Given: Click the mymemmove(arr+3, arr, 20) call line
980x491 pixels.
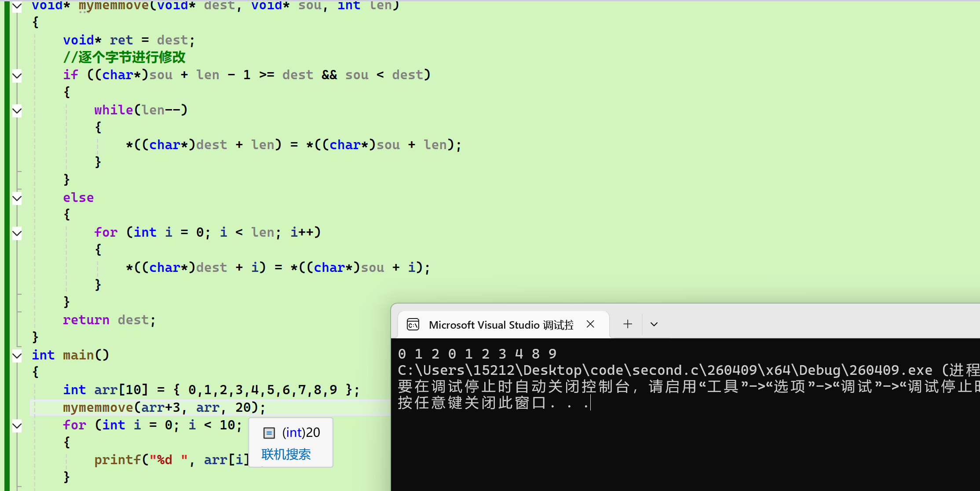Looking at the screenshot, I should click(164, 407).
